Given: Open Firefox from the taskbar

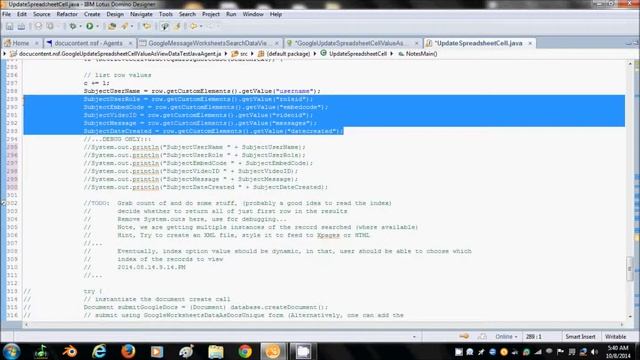Looking at the screenshot, I should pyautogui.click(x=128, y=351).
